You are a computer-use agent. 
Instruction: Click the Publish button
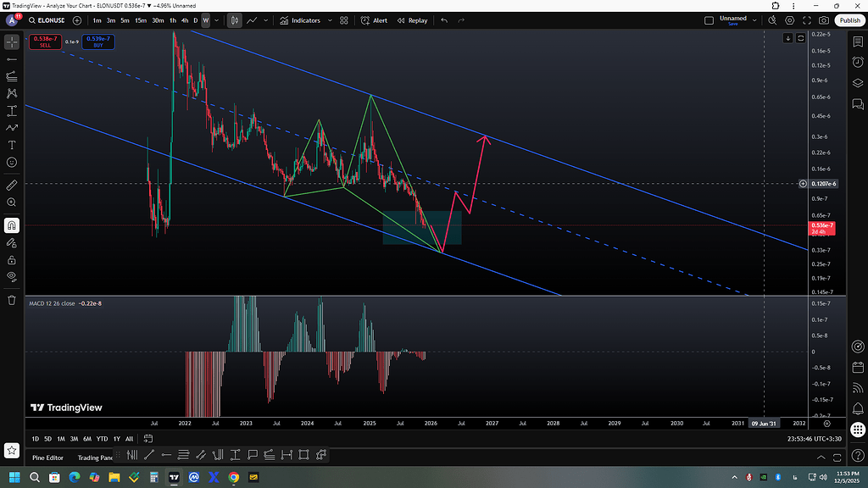coord(849,20)
